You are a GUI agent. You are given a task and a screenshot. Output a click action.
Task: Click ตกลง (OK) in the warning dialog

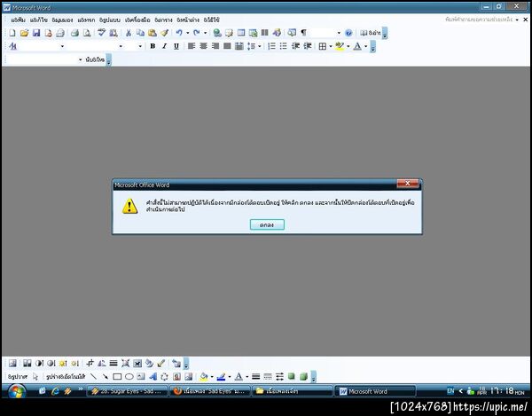pos(267,224)
